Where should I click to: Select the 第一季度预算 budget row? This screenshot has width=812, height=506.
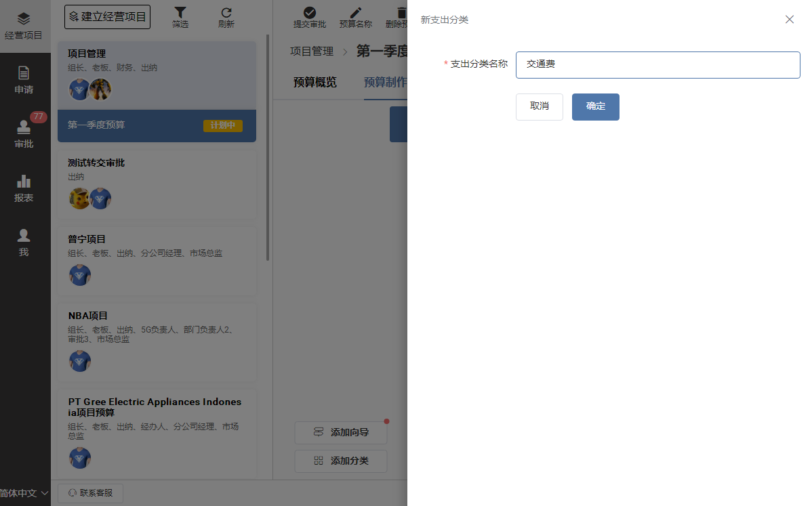[157, 125]
